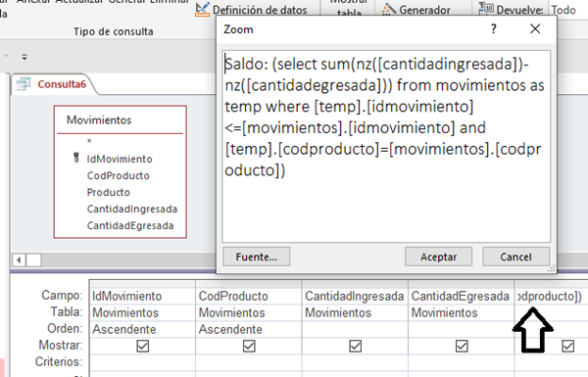Click the Quick Access Toolbar customize arrow
This screenshot has width=588, height=377.
coord(24,57)
